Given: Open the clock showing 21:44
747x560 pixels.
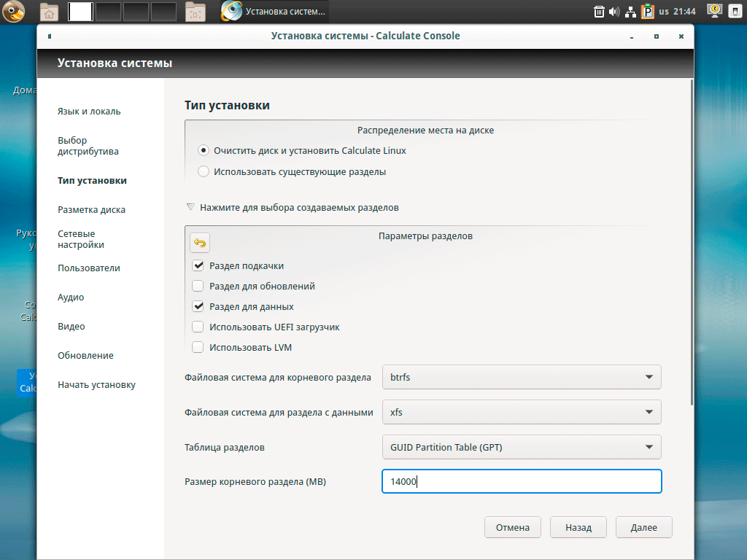Looking at the screenshot, I should coord(684,12).
